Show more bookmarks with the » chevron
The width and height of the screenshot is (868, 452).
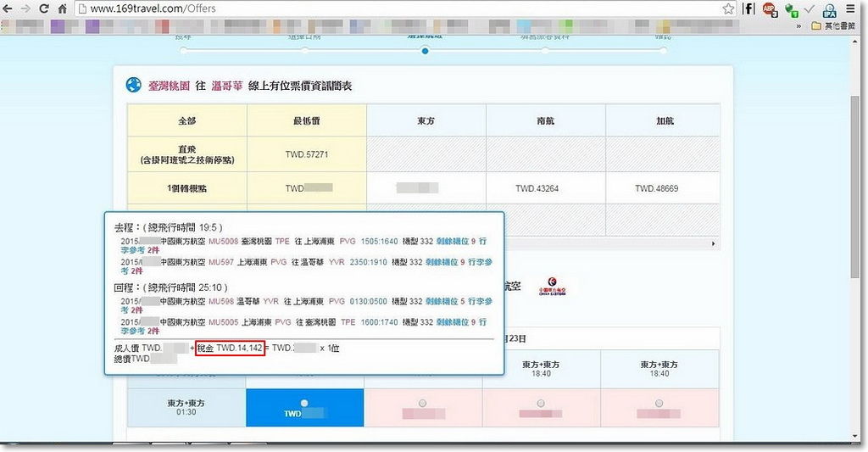(798, 26)
